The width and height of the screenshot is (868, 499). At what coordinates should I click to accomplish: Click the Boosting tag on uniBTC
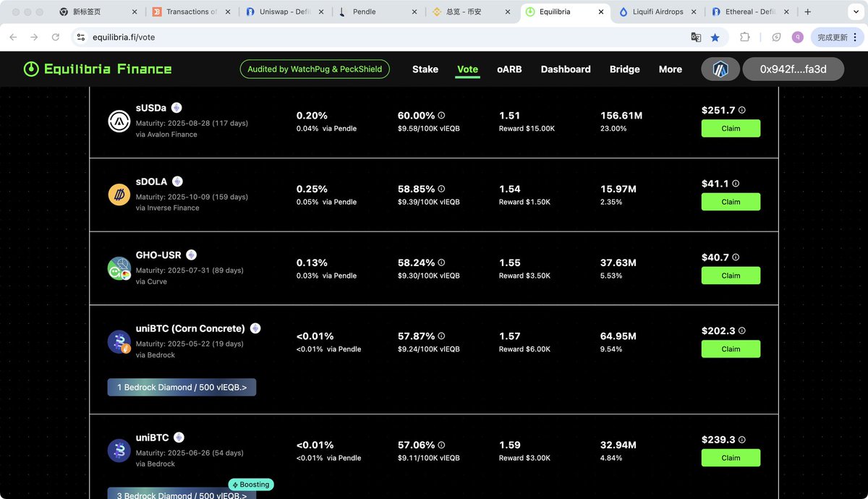tap(251, 485)
